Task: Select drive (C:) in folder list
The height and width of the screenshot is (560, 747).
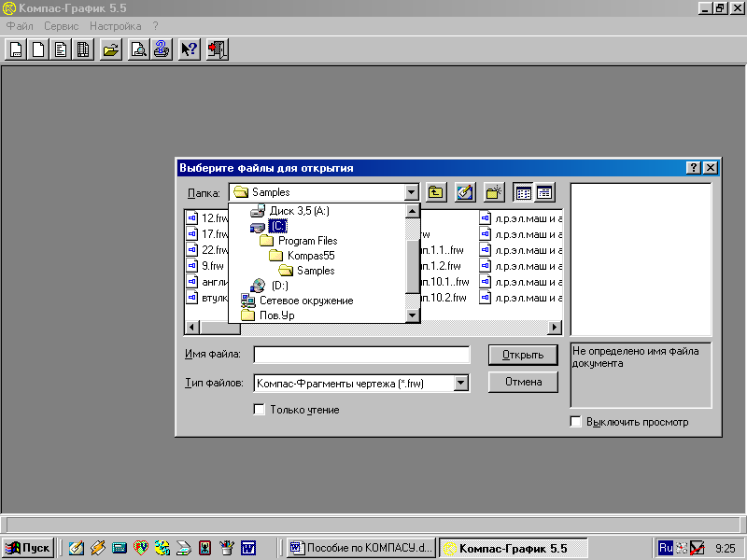Action: 277,226
